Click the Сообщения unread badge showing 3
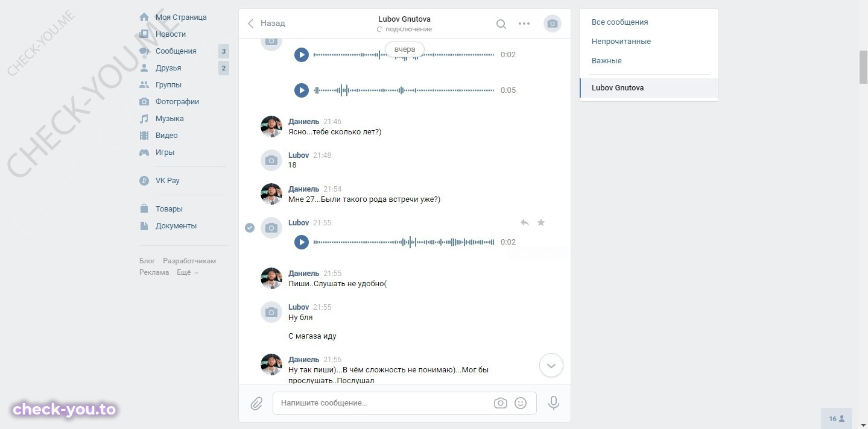 click(x=224, y=51)
